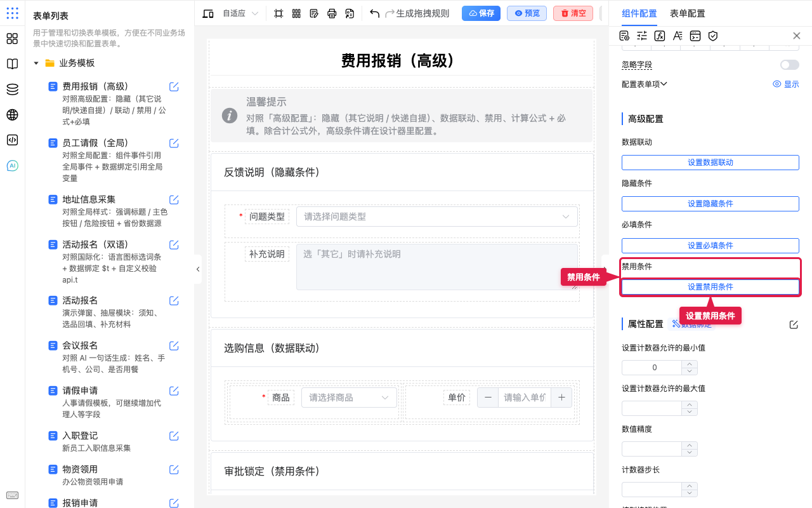
Task: Open the component squares sidebar icon
Action: [x=12, y=39]
